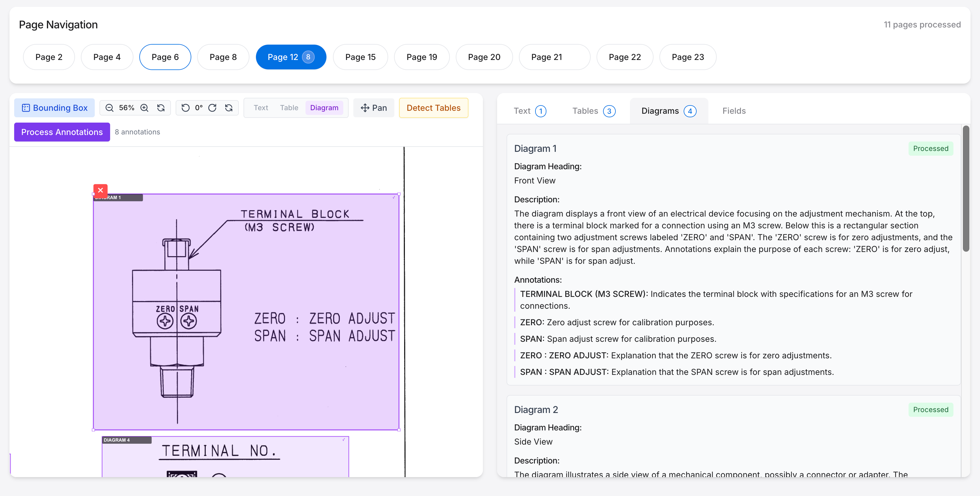
Task: Zoom out the document view
Action: (x=109, y=108)
